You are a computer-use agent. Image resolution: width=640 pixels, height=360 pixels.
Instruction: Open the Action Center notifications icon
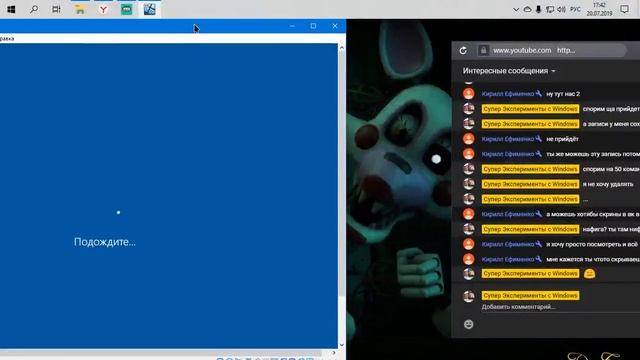click(624, 9)
